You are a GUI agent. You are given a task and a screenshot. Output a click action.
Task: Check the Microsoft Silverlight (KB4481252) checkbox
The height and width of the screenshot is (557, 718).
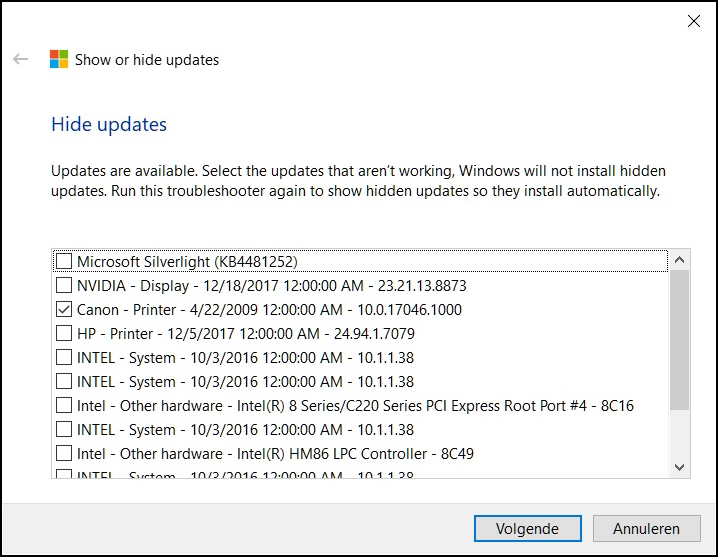coord(64,262)
